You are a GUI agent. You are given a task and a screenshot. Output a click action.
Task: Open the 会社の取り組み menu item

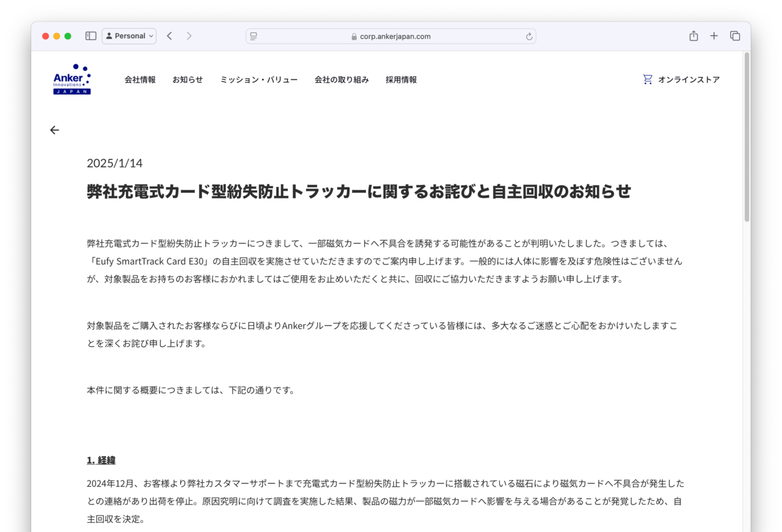click(x=342, y=79)
